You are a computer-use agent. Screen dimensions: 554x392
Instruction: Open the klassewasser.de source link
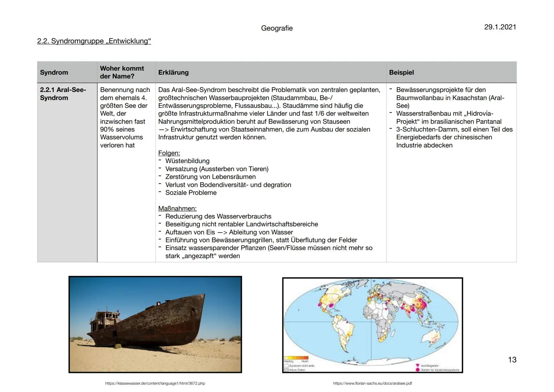click(155, 383)
